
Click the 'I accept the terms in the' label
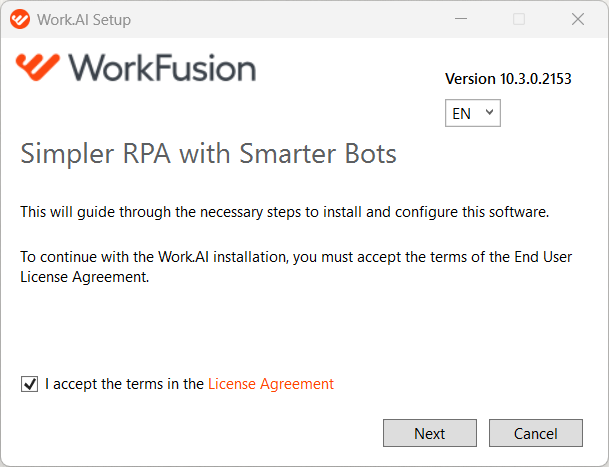point(124,384)
